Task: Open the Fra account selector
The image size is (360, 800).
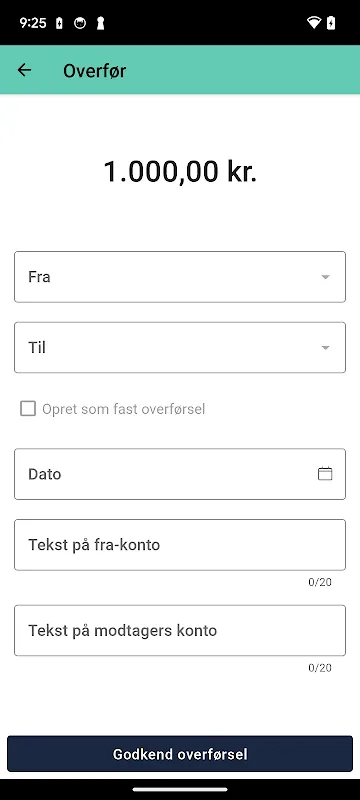Action: [180, 277]
